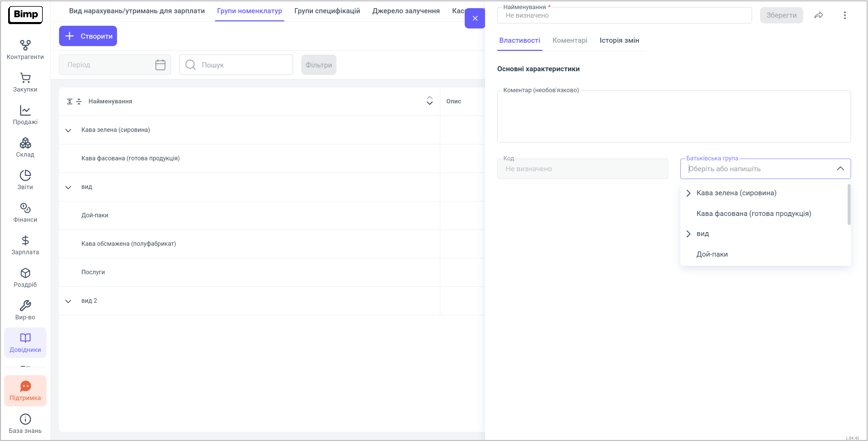Open the Контрагенти sidebar section
This screenshot has width=868, height=441.
pos(25,49)
